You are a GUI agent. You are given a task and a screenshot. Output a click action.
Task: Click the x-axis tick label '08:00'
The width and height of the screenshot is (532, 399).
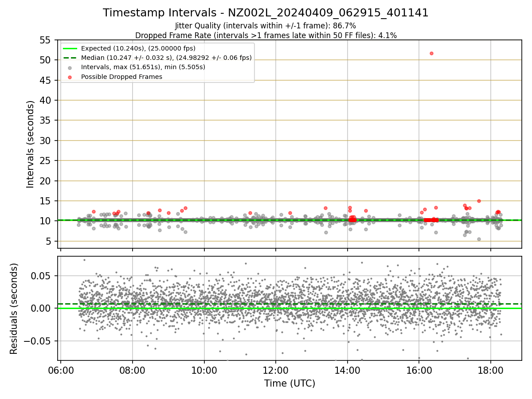pyautogui.click(x=133, y=370)
